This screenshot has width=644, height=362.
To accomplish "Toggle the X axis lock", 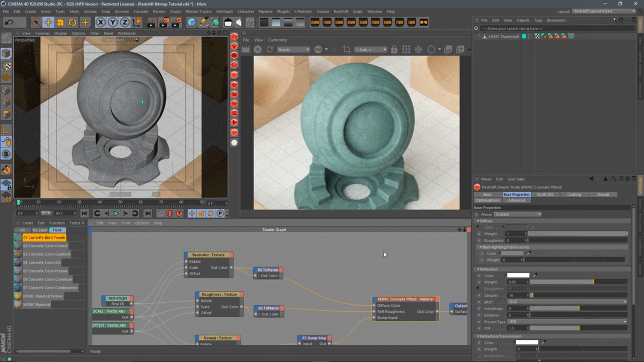I will 101,22.
